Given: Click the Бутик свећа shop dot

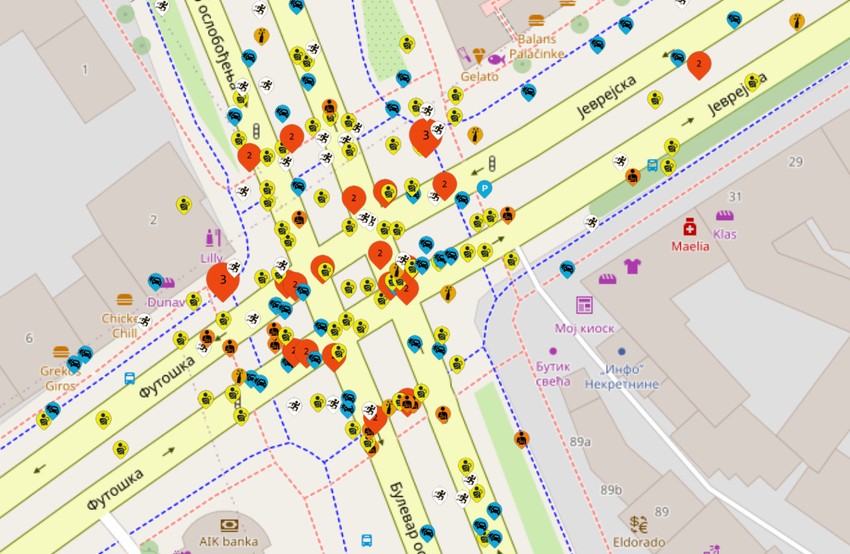Looking at the screenshot, I should click(x=553, y=351).
